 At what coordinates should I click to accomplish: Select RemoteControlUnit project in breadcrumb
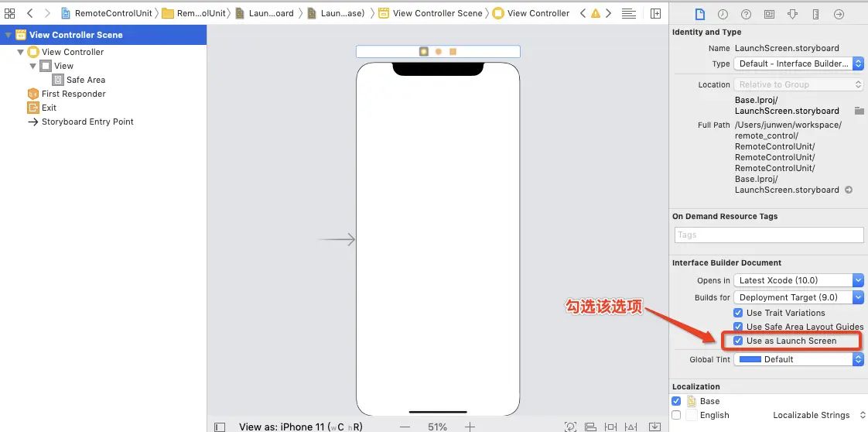[x=106, y=13]
